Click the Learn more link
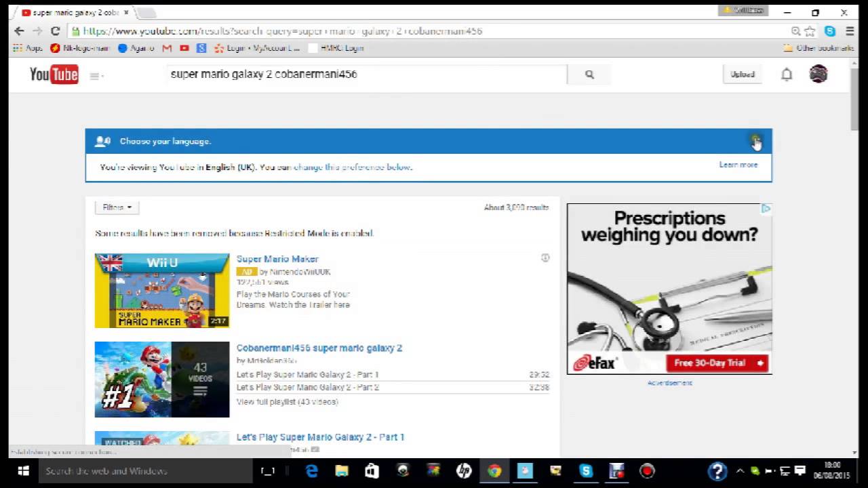Screen dimensions: 868x488 point(738,165)
